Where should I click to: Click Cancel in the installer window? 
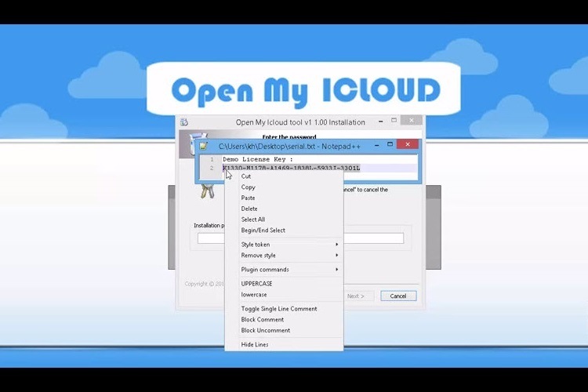[x=398, y=296]
